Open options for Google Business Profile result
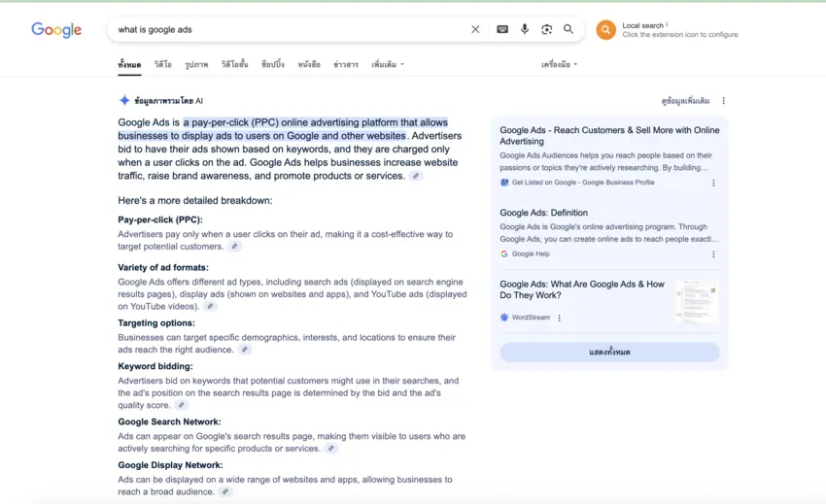Viewport: 826px width, 504px height. [x=713, y=183]
